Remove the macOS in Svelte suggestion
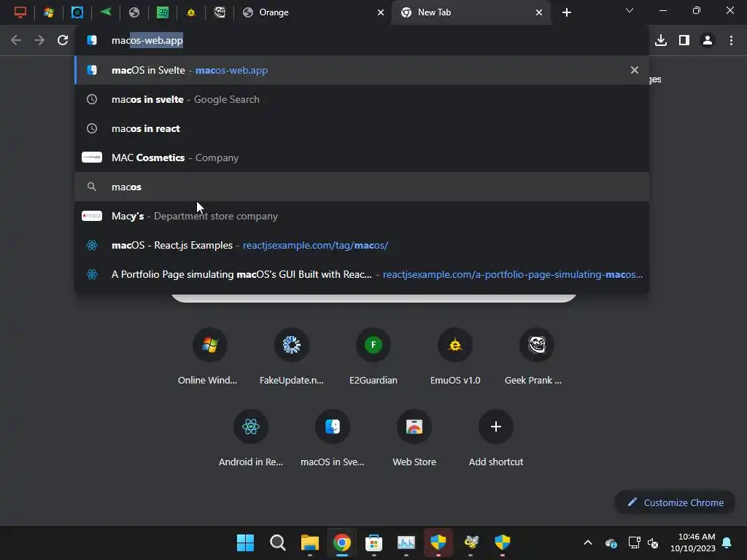This screenshot has height=560, width=747. 635,70
